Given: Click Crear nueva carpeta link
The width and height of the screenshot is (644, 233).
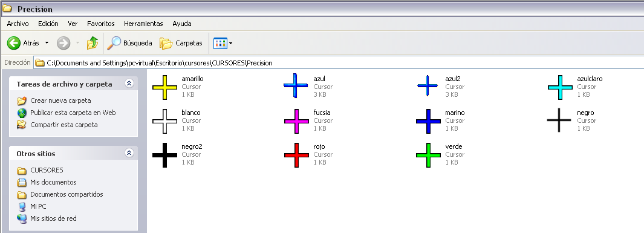Looking at the screenshot, I should pos(60,100).
